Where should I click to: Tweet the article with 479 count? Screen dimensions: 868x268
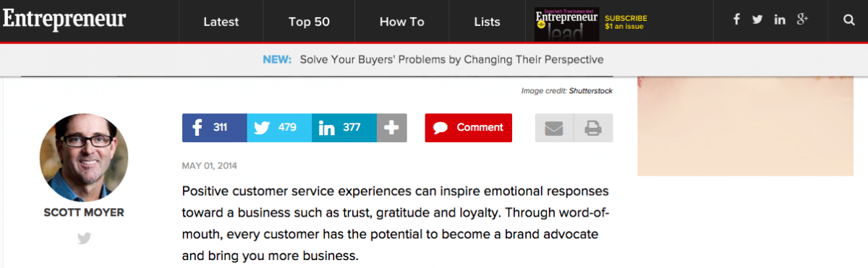[279, 128]
